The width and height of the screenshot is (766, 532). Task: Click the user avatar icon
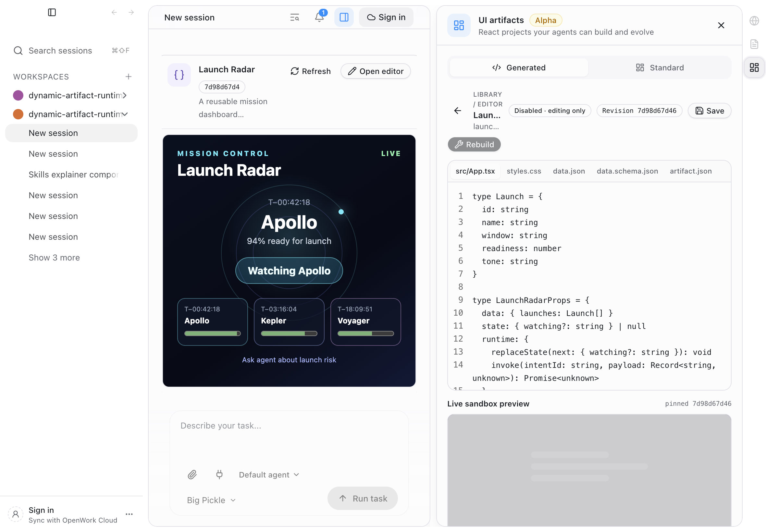[15, 515]
